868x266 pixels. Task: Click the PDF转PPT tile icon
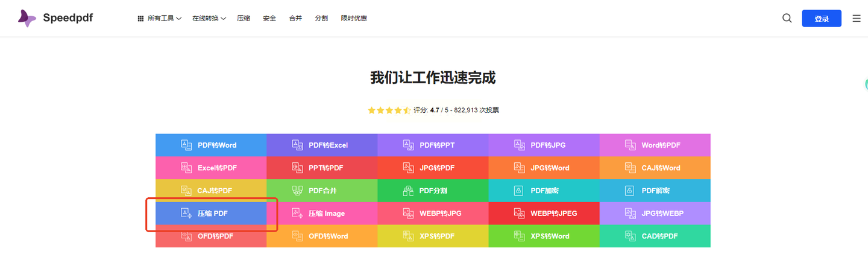pos(408,145)
